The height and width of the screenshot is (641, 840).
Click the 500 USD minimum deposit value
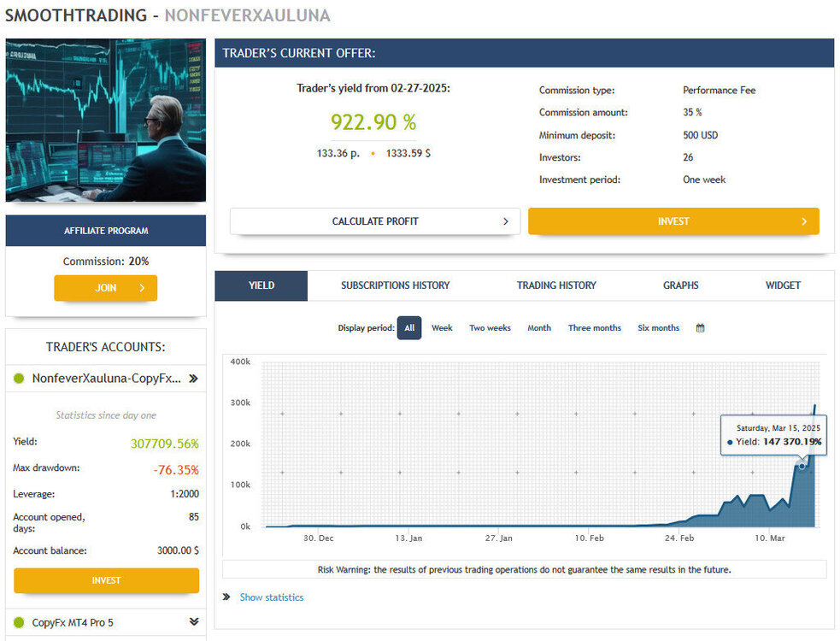700,135
